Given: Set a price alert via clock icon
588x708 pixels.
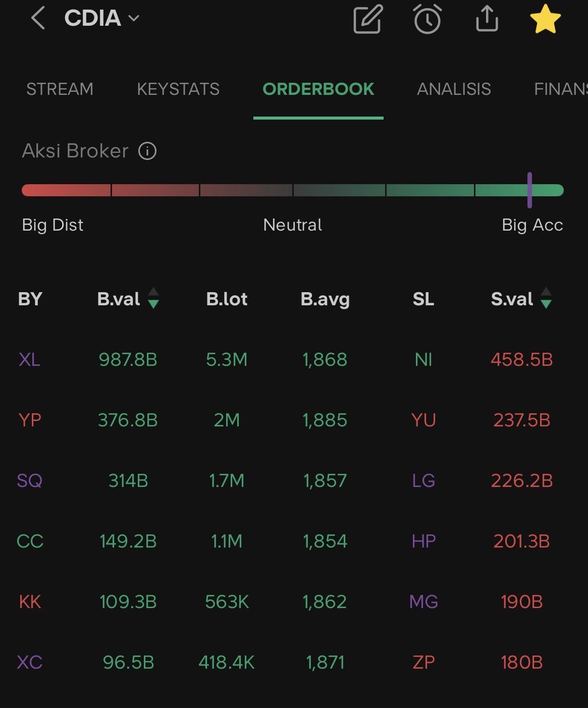Looking at the screenshot, I should (x=427, y=20).
